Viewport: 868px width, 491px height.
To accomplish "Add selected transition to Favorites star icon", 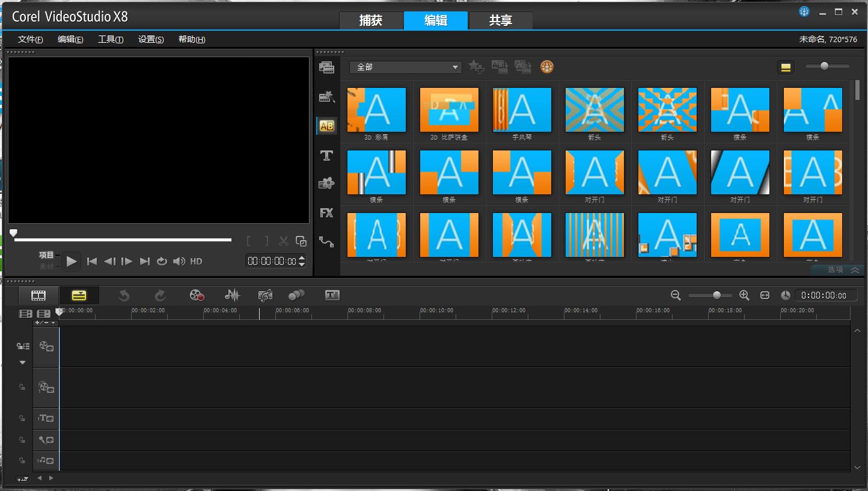I will coord(476,67).
